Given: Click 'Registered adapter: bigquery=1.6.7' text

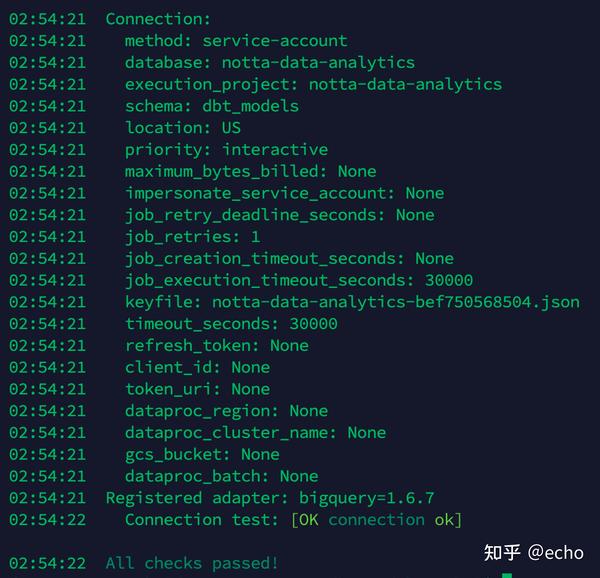Looking at the screenshot, I should (x=269, y=498).
